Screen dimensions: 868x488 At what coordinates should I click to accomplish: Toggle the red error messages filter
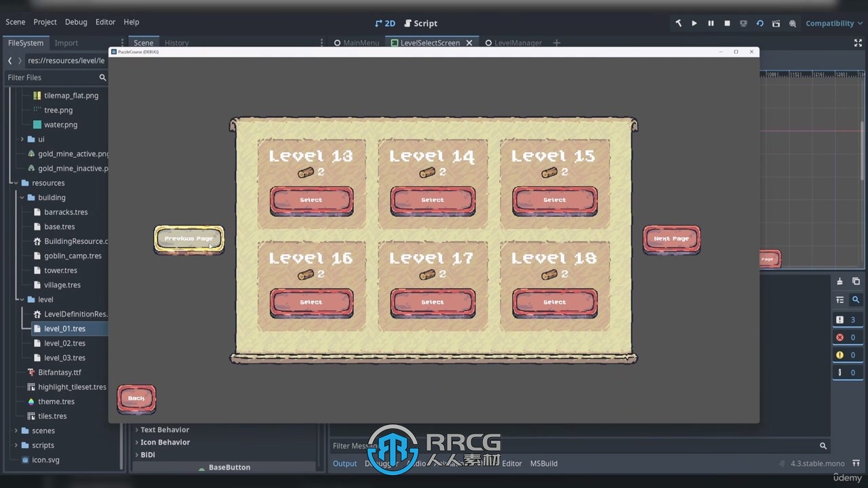click(848, 338)
